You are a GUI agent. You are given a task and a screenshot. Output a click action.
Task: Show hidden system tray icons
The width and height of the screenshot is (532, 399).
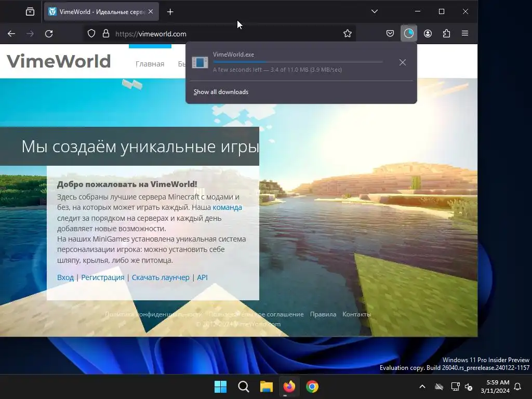click(x=422, y=387)
